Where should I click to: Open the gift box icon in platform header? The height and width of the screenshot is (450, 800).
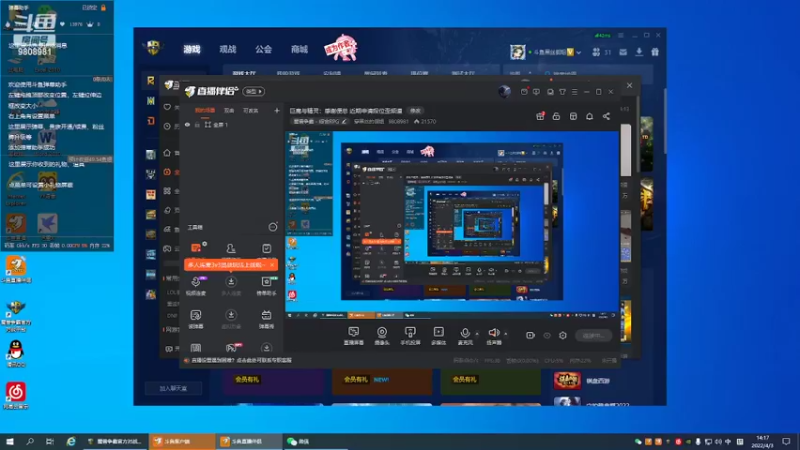click(655, 52)
